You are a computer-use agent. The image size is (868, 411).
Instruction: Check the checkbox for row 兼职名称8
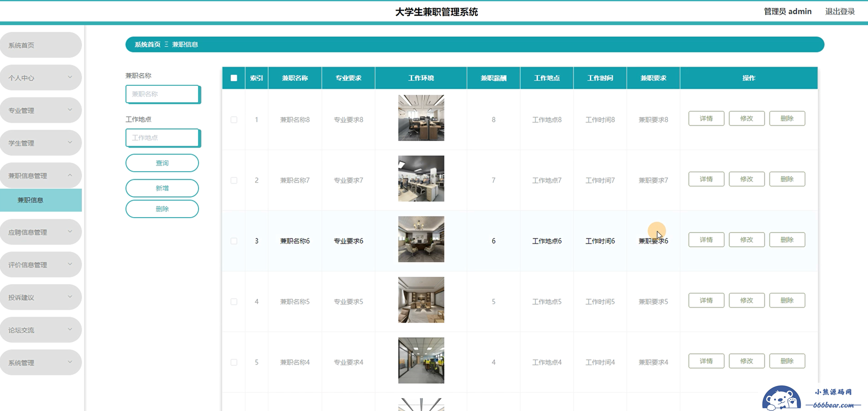click(x=234, y=119)
